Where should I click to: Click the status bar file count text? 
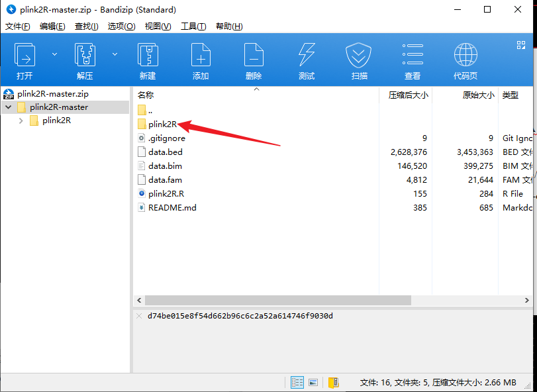pos(438,382)
